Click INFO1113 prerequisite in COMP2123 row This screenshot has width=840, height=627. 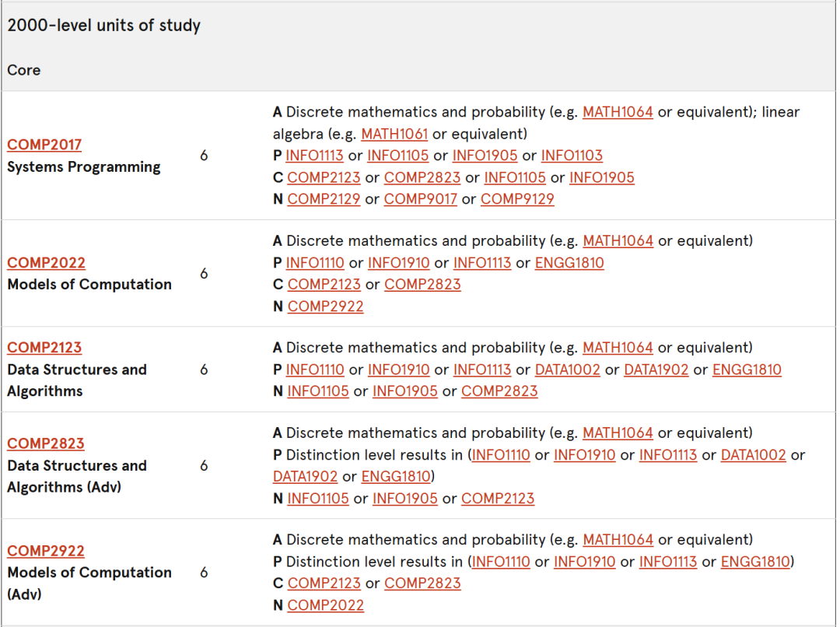[482, 370]
